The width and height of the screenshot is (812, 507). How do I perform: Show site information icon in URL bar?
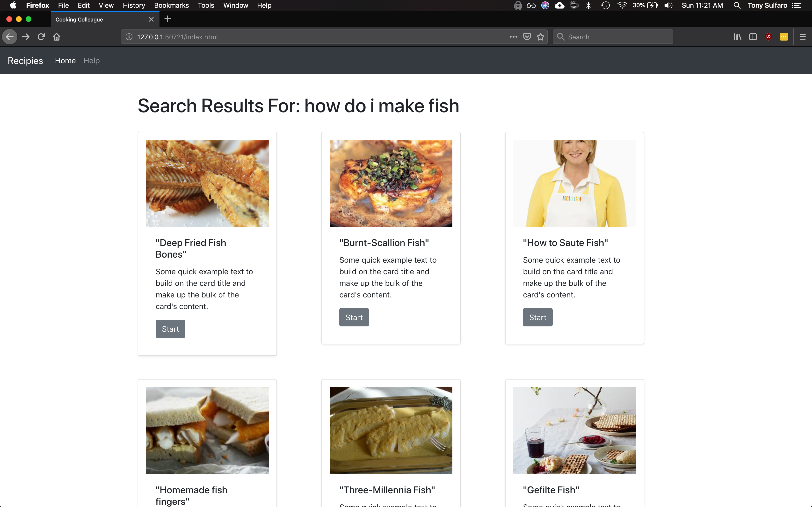129,37
